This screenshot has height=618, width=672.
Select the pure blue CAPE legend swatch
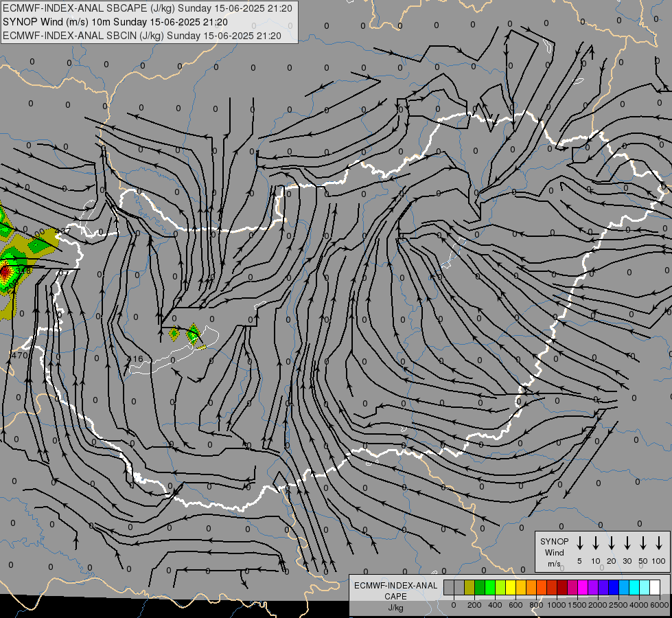click(x=613, y=587)
